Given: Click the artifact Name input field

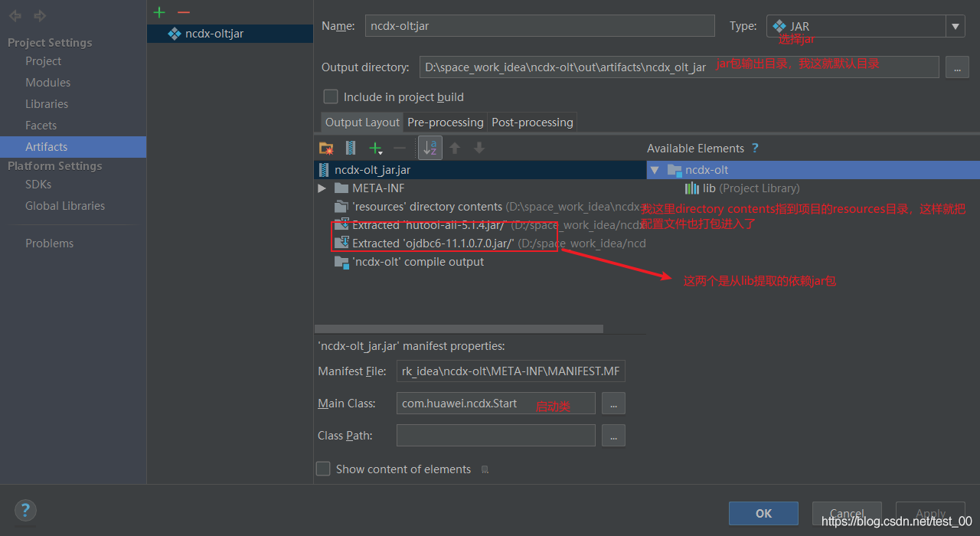Looking at the screenshot, I should 540,26.
